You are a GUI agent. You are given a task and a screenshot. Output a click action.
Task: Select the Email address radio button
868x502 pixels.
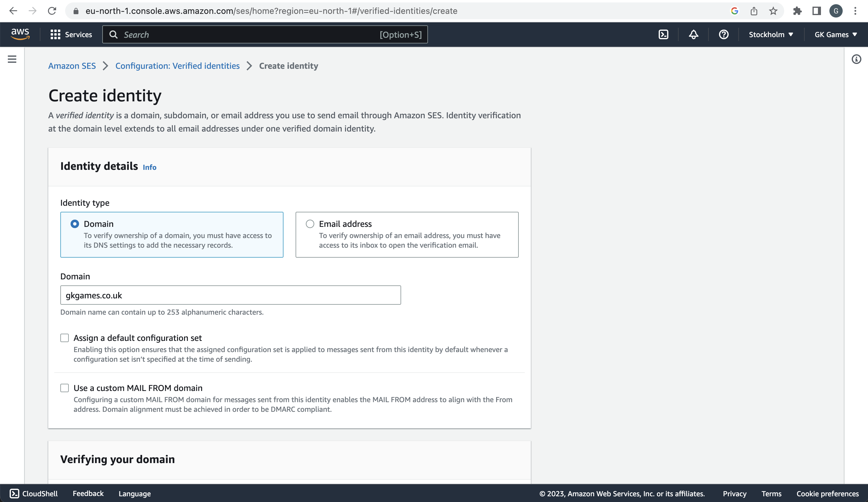click(309, 224)
